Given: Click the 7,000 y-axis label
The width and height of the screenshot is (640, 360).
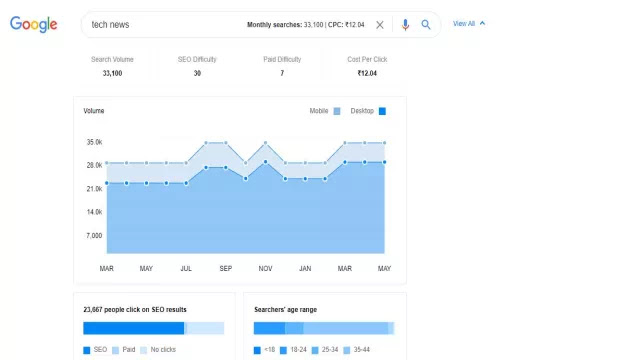Looking at the screenshot, I should pos(94,236).
